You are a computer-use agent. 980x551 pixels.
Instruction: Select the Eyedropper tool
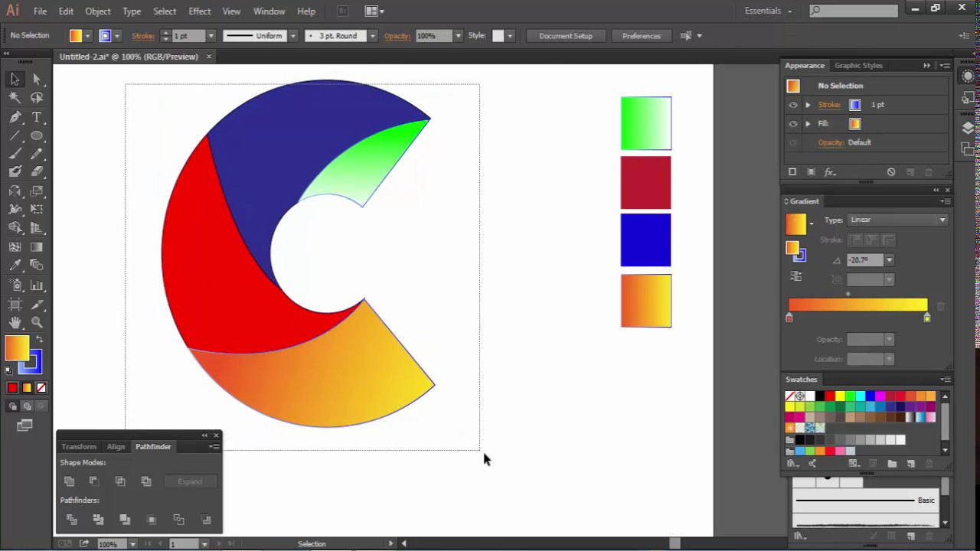[x=15, y=266]
